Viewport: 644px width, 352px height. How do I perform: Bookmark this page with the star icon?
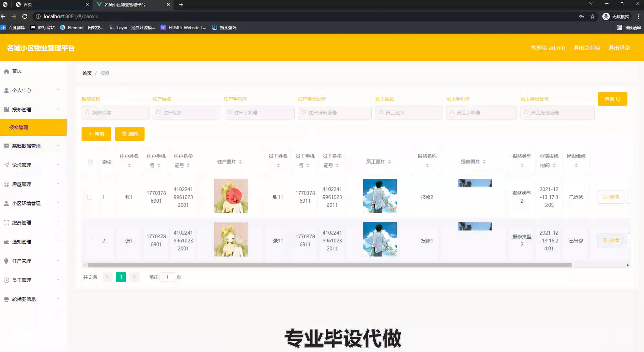pyautogui.click(x=592, y=16)
